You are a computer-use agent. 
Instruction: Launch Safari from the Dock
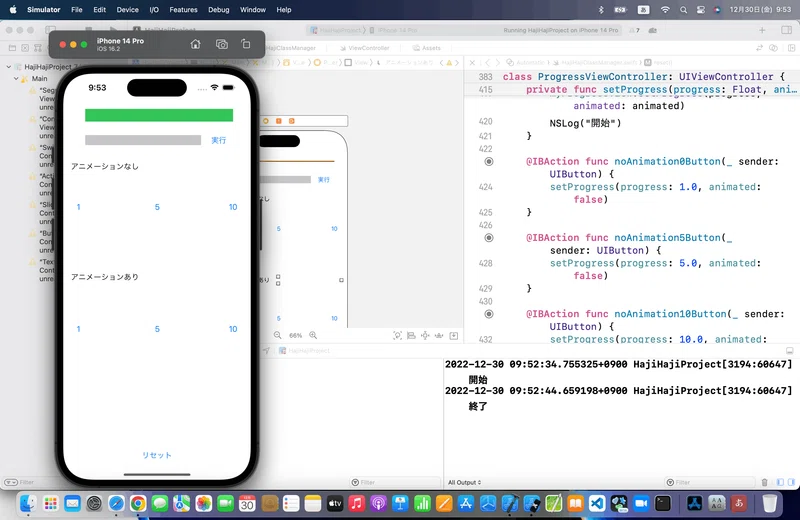click(x=116, y=504)
